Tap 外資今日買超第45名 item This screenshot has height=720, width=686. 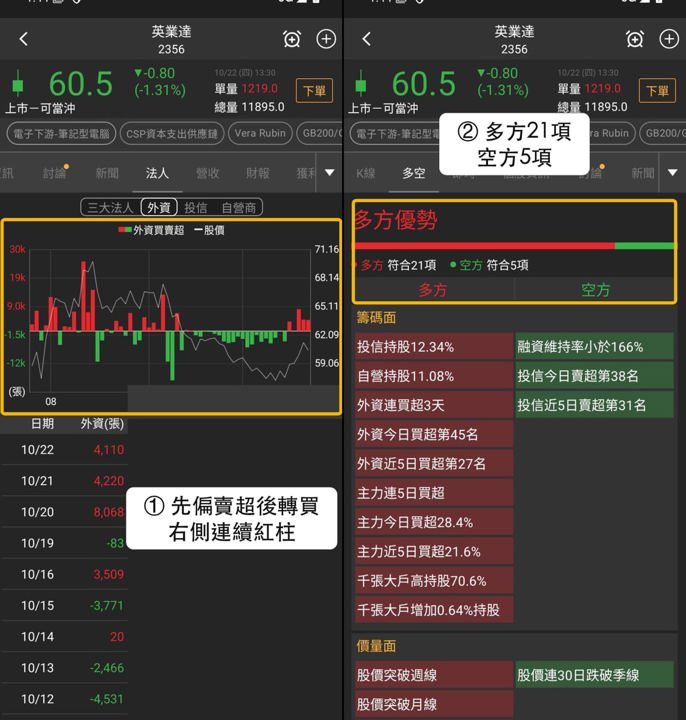coord(434,434)
